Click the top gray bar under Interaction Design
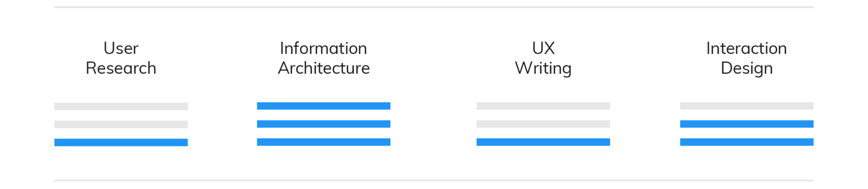868x189 pixels. point(746,106)
